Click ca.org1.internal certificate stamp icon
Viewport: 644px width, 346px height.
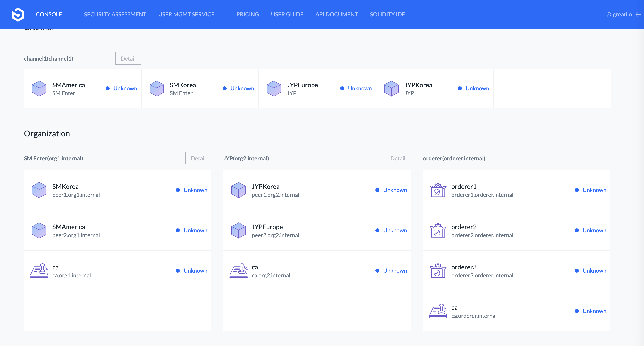click(39, 271)
